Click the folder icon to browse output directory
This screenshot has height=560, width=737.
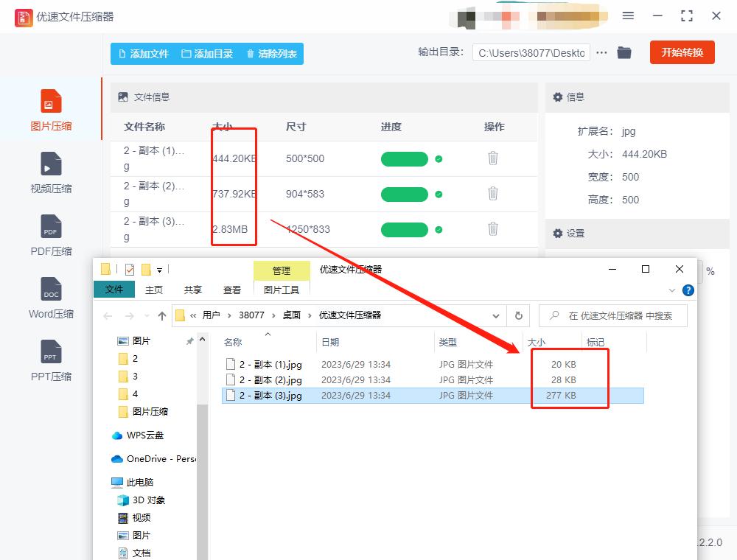tap(624, 52)
